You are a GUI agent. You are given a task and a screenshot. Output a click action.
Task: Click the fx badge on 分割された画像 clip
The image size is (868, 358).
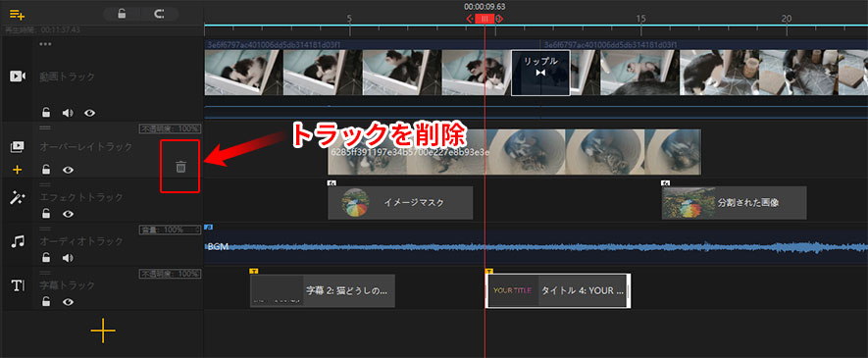click(666, 182)
